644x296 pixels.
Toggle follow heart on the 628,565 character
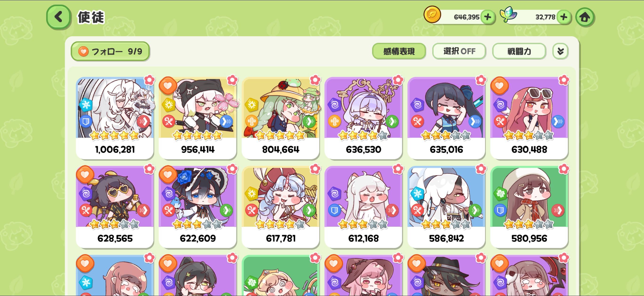(x=85, y=174)
